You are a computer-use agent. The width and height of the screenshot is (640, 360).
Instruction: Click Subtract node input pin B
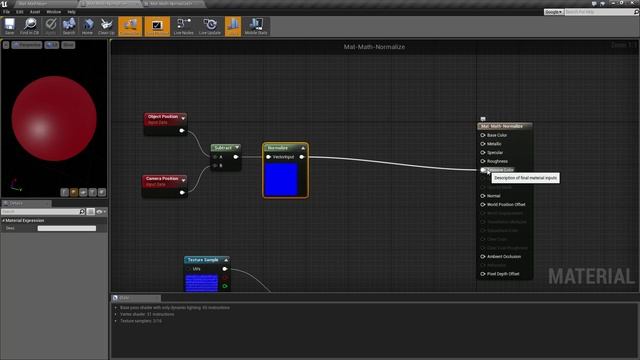click(x=215, y=166)
